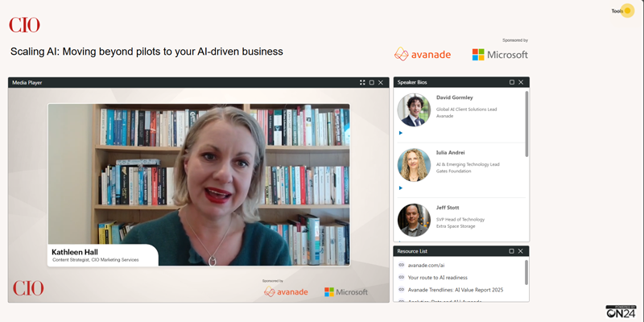
Task: Open the avanade.com/ai resource link
Action: [426, 265]
